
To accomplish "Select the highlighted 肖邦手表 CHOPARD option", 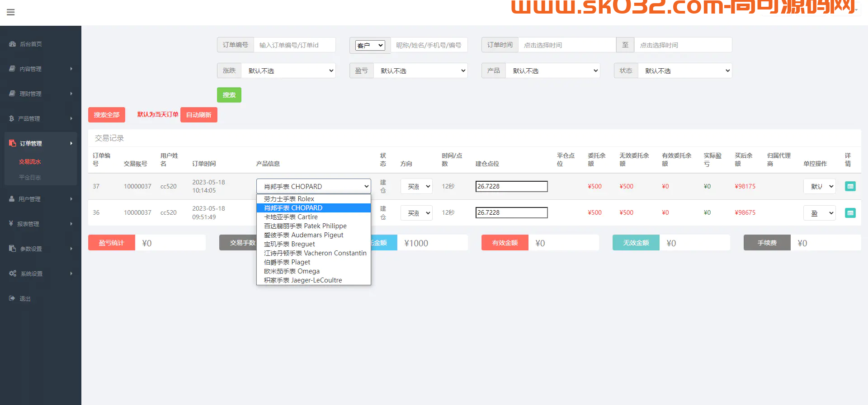I will tap(314, 208).
